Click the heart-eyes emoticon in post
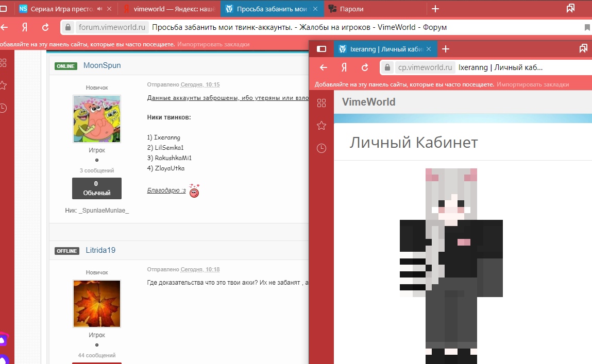The width and height of the screenshot is (592, 364). [194, 191]
